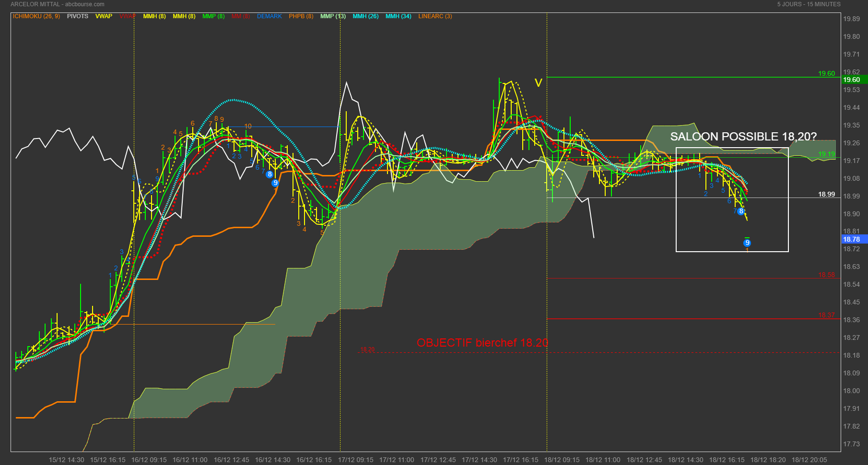The width and height of the screenshot is (868, 465).
Task: Click the blue circled 8 inside the white rectangle
Action: pos(741,211)
